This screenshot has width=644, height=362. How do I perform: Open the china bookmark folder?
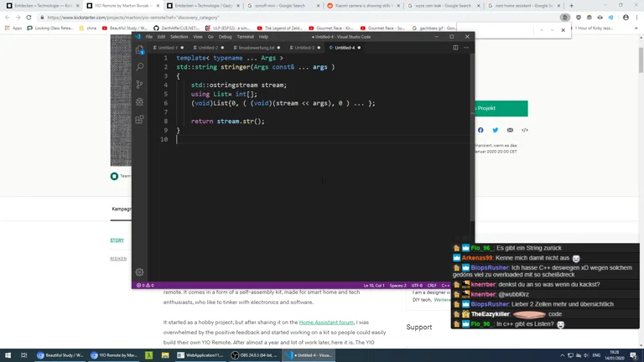[x=87, y=28]
